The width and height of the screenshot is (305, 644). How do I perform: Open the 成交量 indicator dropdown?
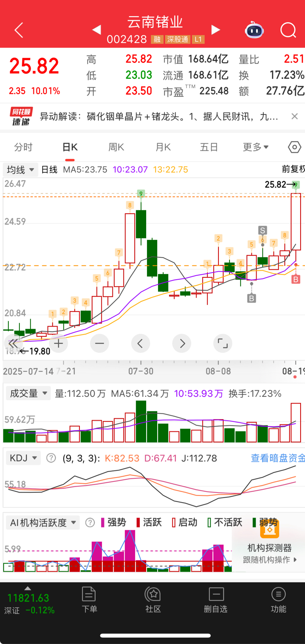coord(28,393)
